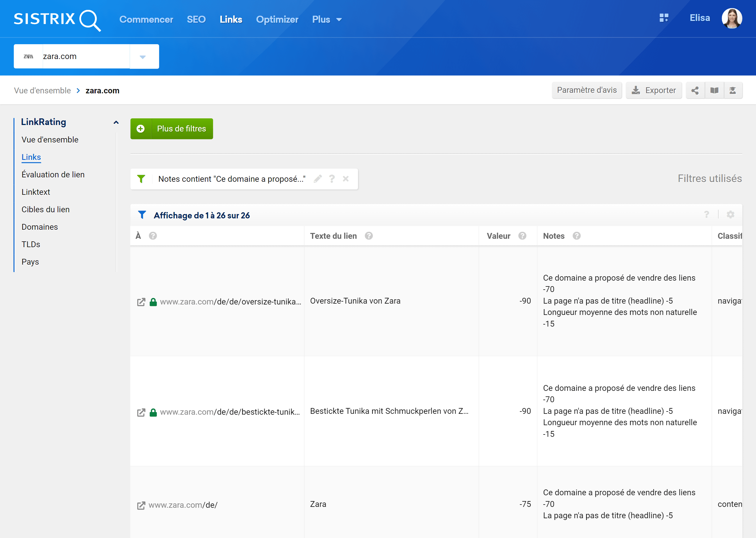Screen dimensions: 756x538
Task: Open table help question mark icon
Action: 707,215
